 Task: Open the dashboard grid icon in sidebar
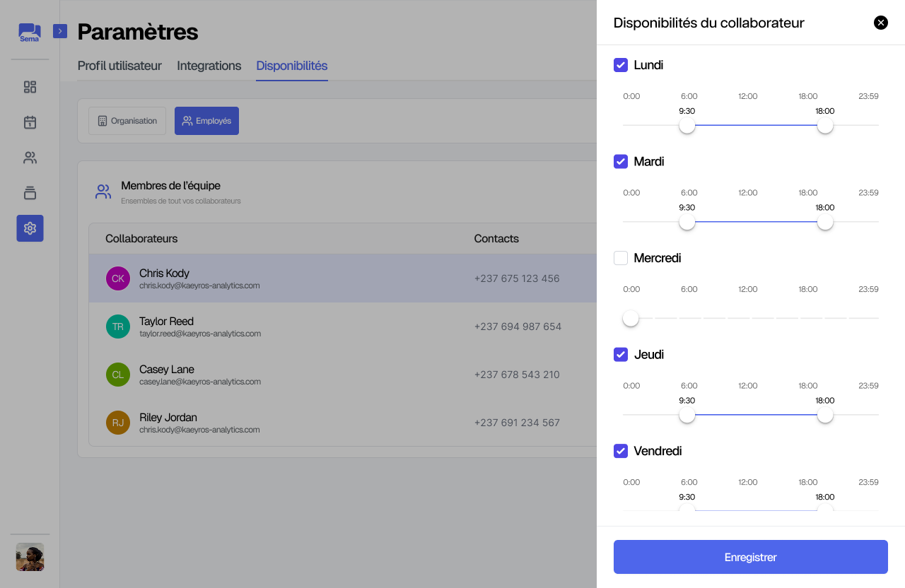coord(30,87)
